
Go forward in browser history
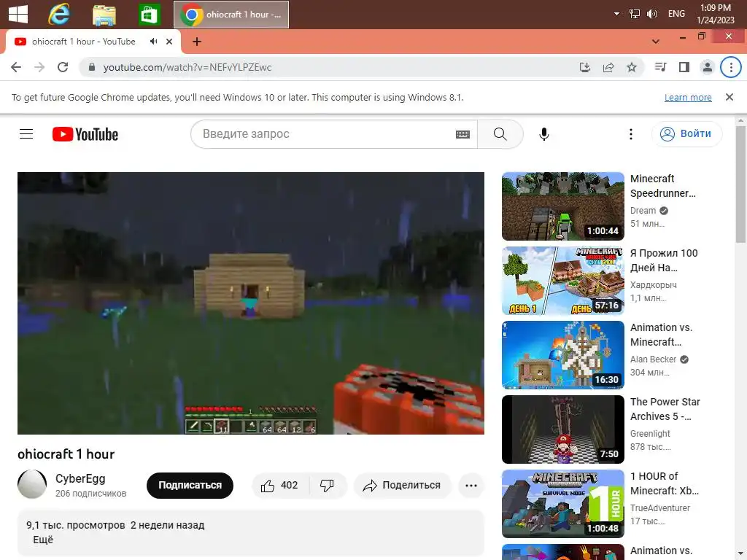[39, 67]
